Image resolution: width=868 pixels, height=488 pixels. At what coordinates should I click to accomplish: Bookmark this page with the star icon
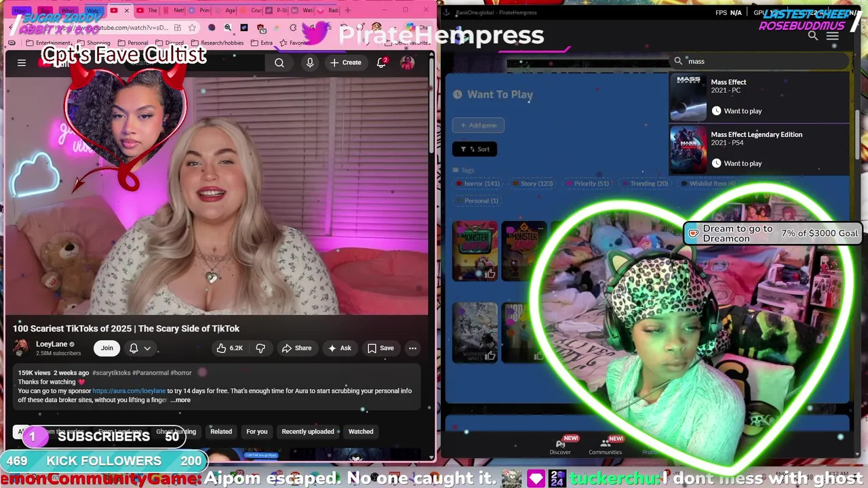193,28
